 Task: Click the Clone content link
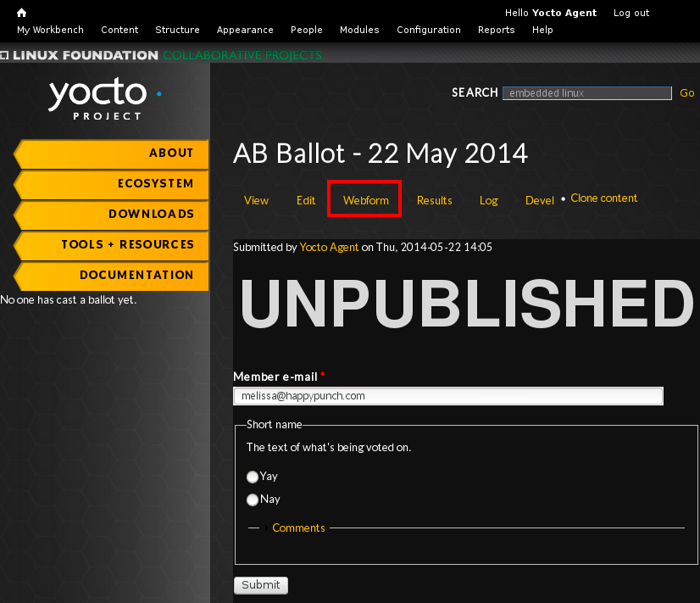pos(603,198)
